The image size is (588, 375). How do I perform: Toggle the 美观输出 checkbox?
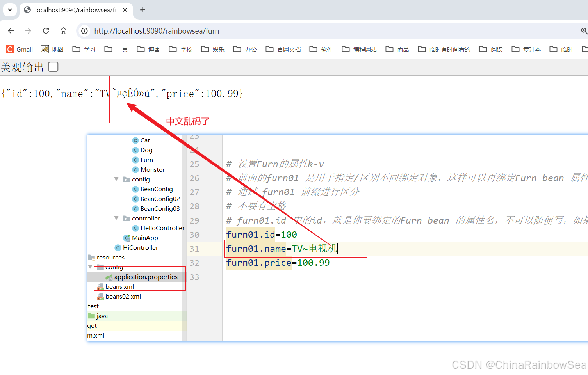53,67
